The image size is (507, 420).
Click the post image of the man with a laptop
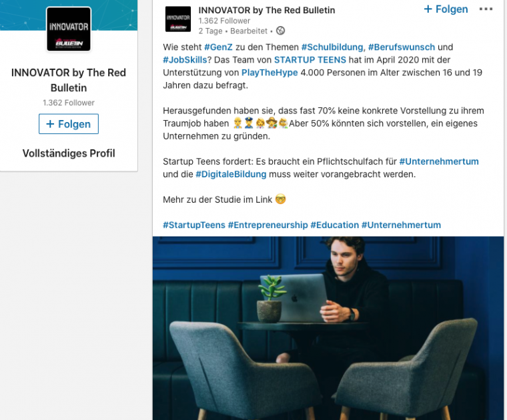[x=328, y=328]
